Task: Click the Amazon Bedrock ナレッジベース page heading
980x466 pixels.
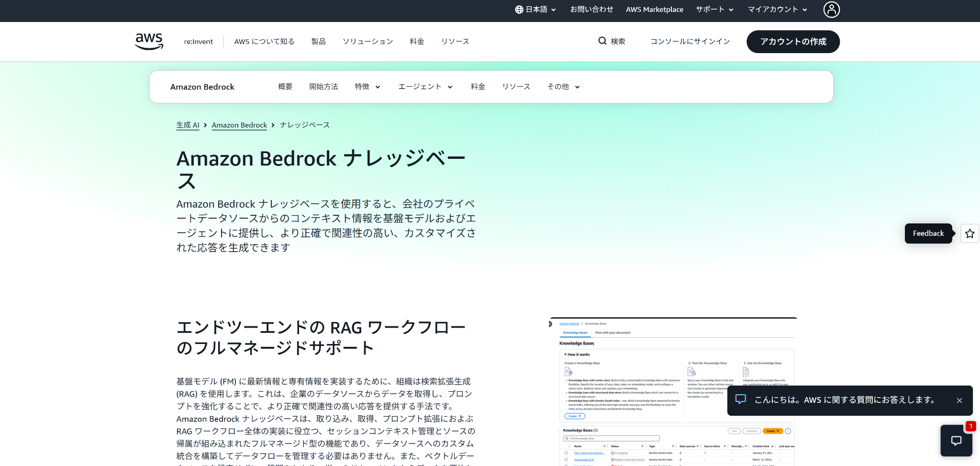Action: (x=321, y=170)
